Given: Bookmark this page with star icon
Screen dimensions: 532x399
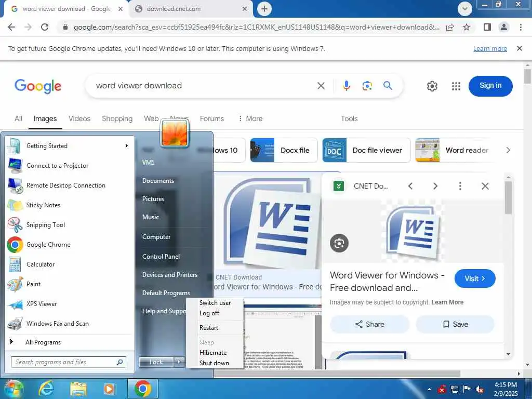Looking at the screenshot, I should [x=467, y=27].
